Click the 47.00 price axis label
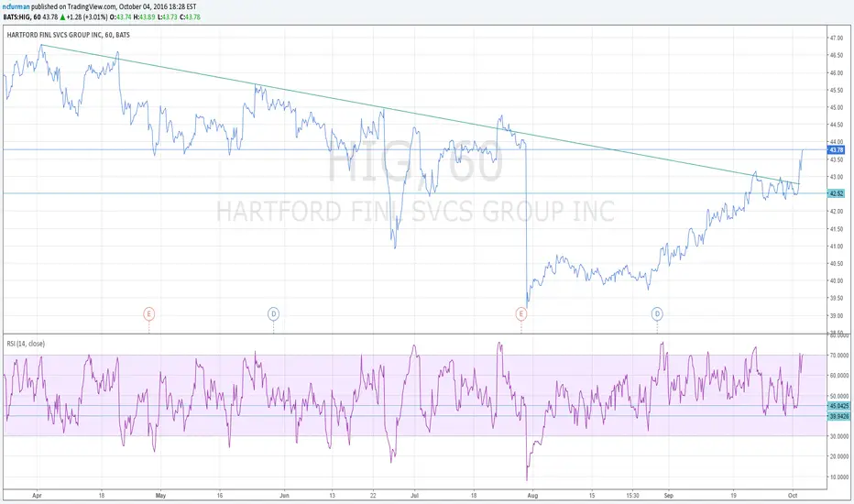This screenshot has width=854, height=504. click(x=836, y=38)
